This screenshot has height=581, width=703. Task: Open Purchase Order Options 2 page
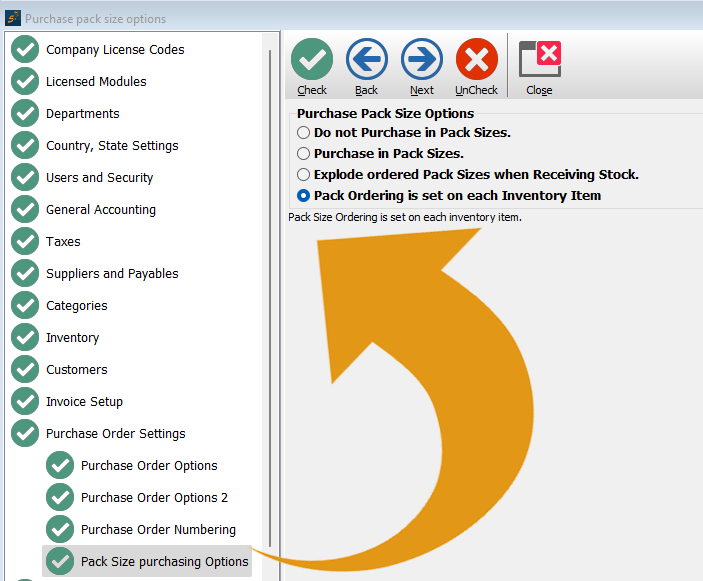coord(154,498)
